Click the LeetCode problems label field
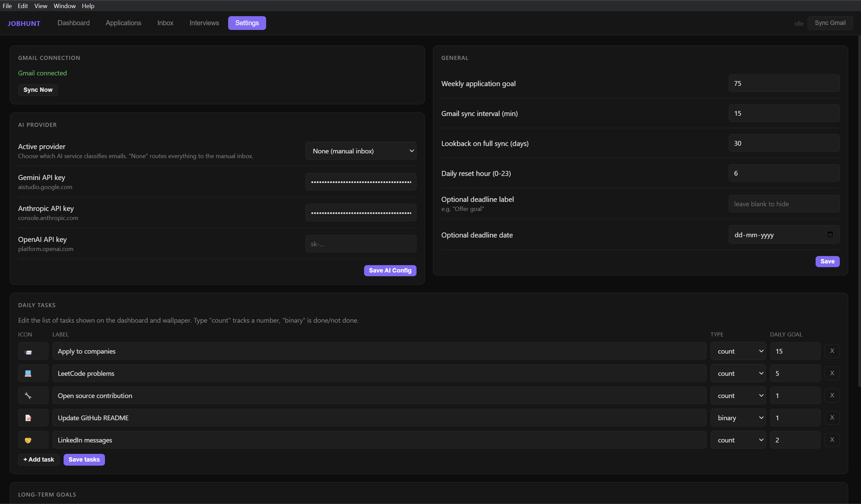861x504 pixels. (x=379, y=373)
